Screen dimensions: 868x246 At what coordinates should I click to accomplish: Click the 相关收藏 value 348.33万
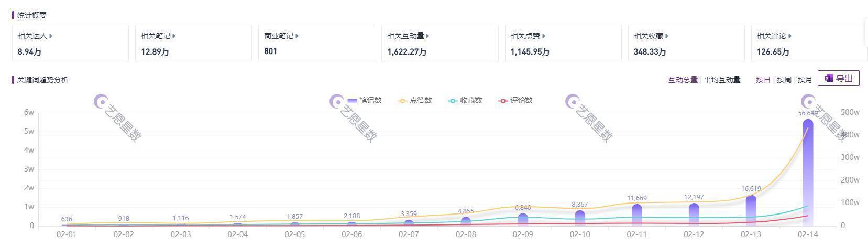click(x=650, y=51)
